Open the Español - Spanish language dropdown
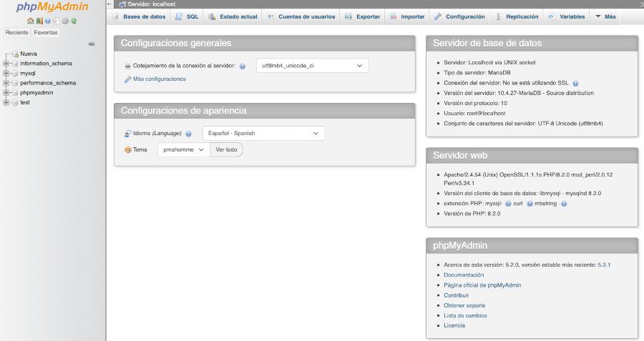The width and height of the screenshot is (644, 341). coord(263,134)
